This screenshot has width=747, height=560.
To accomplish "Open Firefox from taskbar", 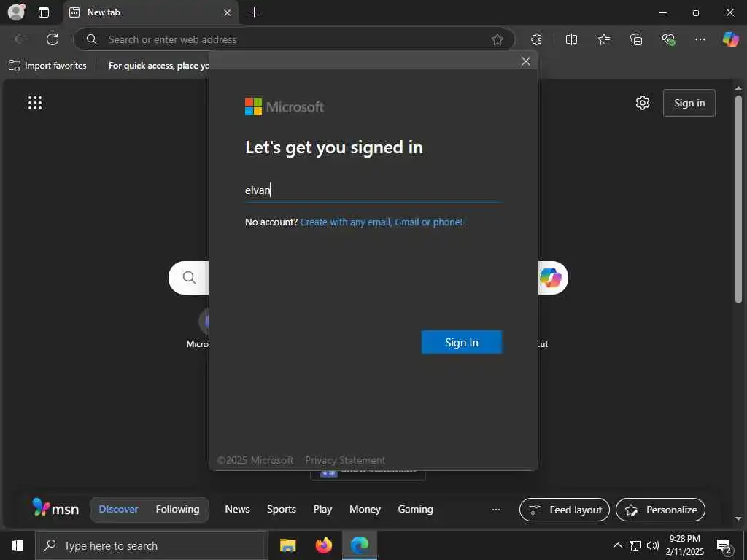I will pyautogui.click(x=323, y=545).
